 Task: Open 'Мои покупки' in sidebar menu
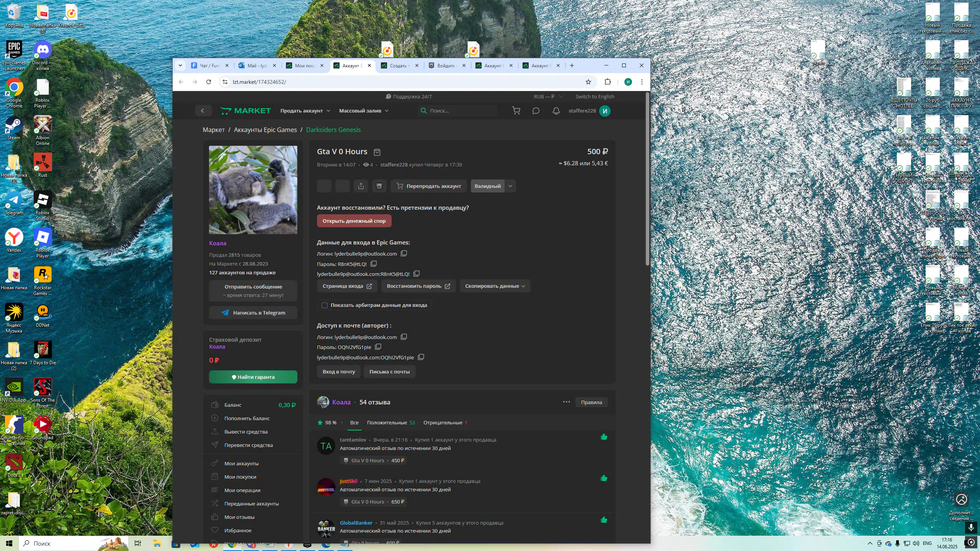pyautogui.click(x=240, y=477)
